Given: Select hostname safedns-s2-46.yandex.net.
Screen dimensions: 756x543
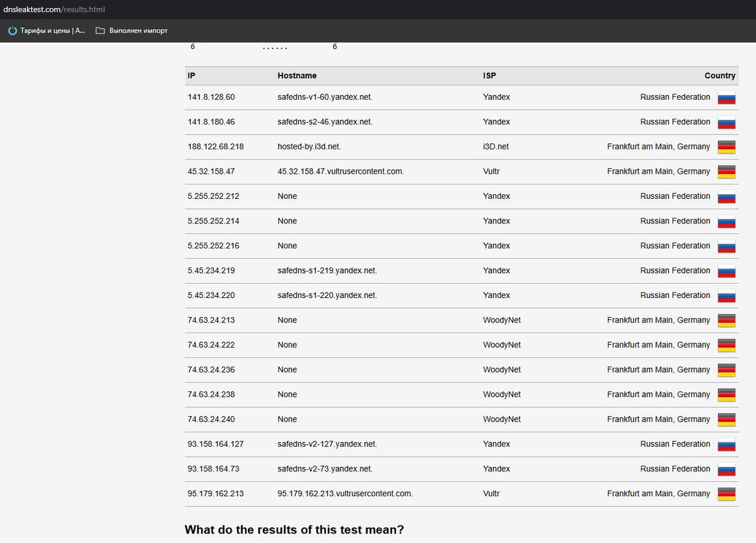Looking at the screenshot, I should tap(325, 122).
